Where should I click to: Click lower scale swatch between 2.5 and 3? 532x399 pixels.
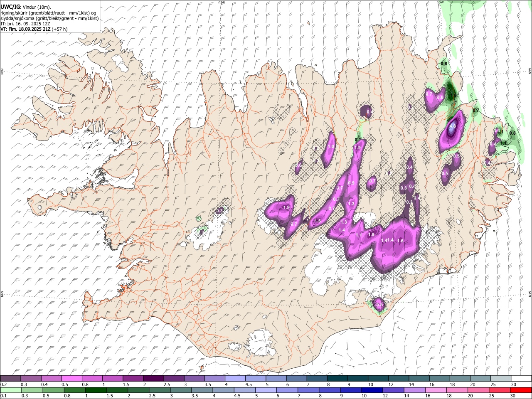coord(160,390)
